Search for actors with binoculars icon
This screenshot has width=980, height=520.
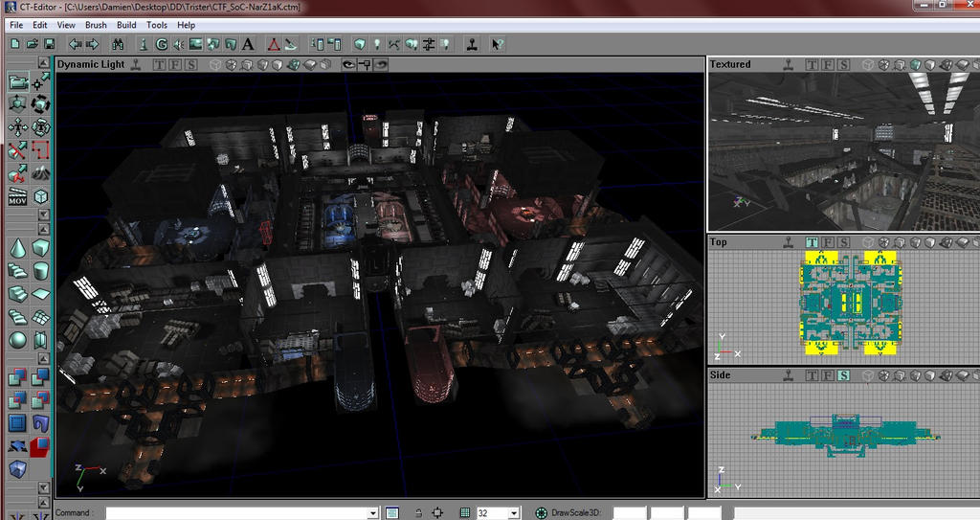point(118,44)
